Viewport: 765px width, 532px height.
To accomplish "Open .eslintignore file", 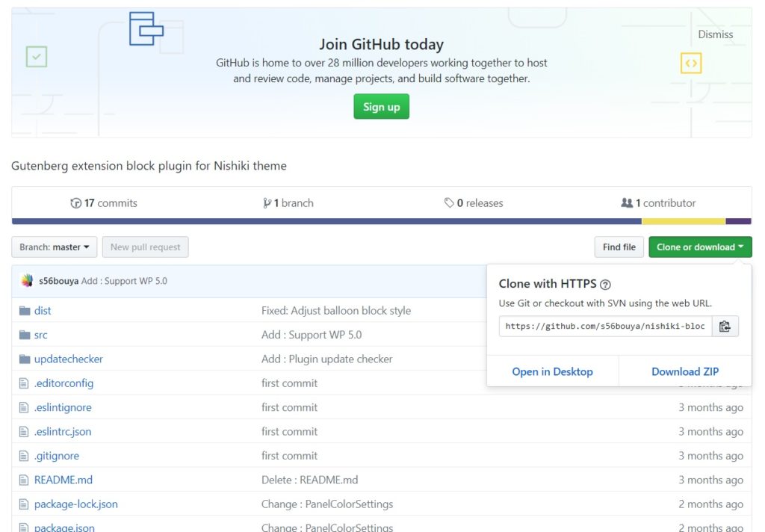I will (x=63, y=407).
